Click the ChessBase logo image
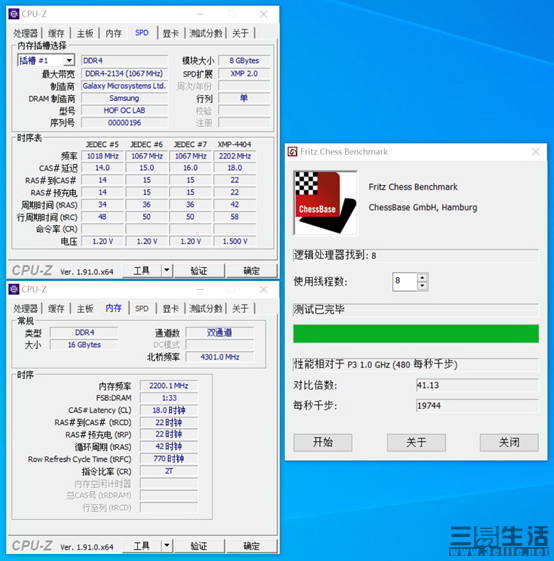Viewport: 554px width, 561px height. pyautogui.click(x=325, y=203)
